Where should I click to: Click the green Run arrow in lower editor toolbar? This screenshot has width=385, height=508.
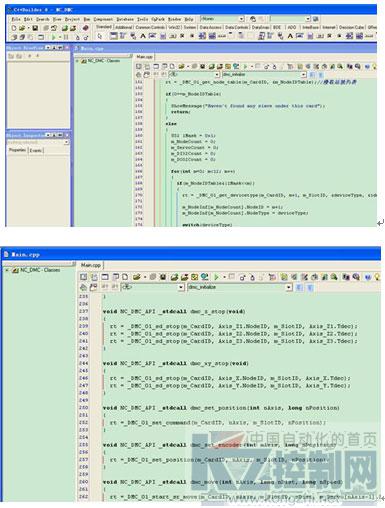216,277
